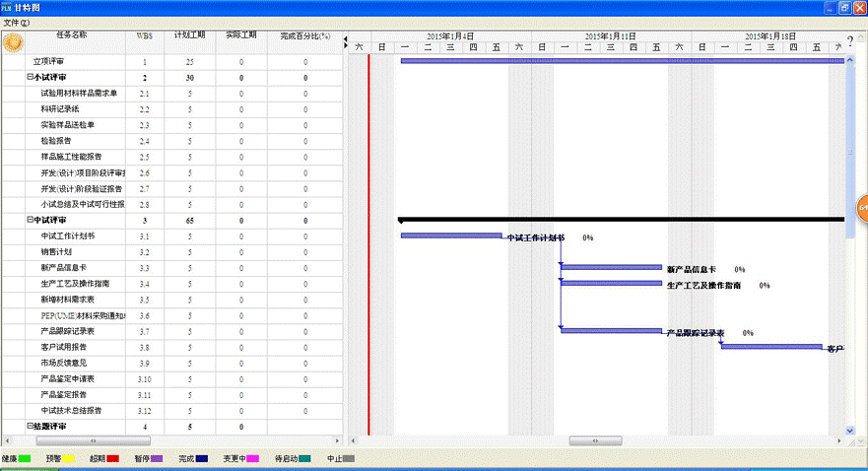Click the green 健康 legend swatch

tap(26, 458)
